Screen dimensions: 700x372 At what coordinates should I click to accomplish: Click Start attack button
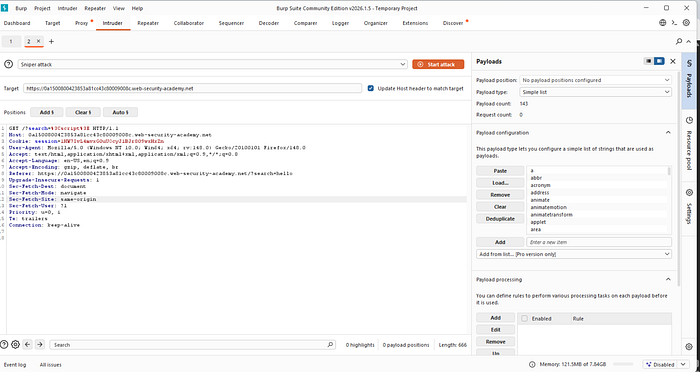click(438, 64)
